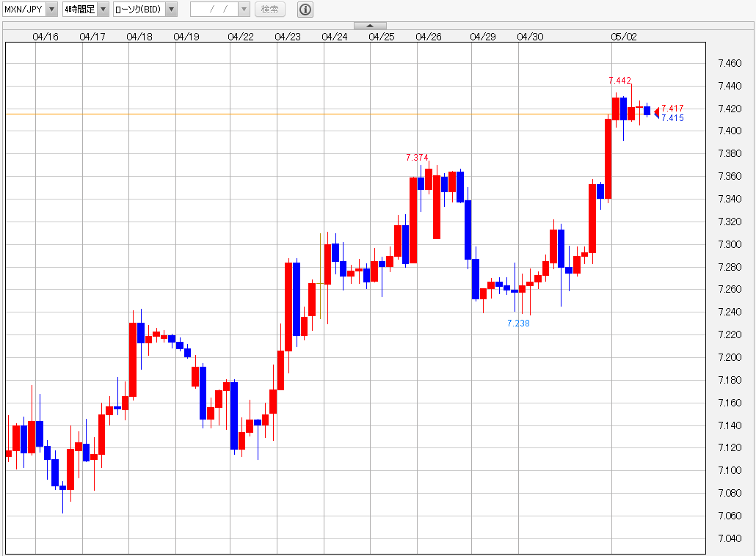Screen dimensions: 756x556
Task: Click the 04/16 date axis label
Action: click(46, 36)
